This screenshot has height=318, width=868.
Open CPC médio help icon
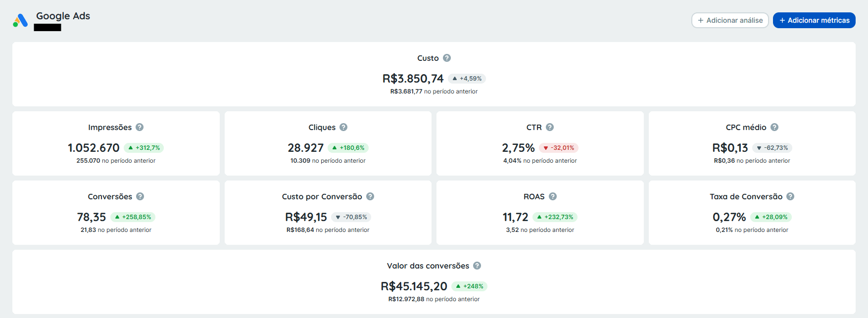pos(774,127)
